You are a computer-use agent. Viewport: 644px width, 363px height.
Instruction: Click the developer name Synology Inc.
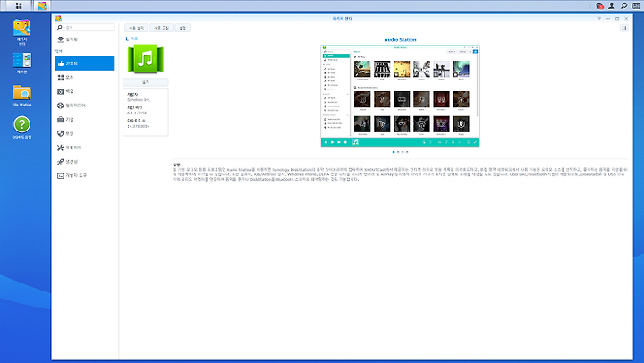coord(139,100)
